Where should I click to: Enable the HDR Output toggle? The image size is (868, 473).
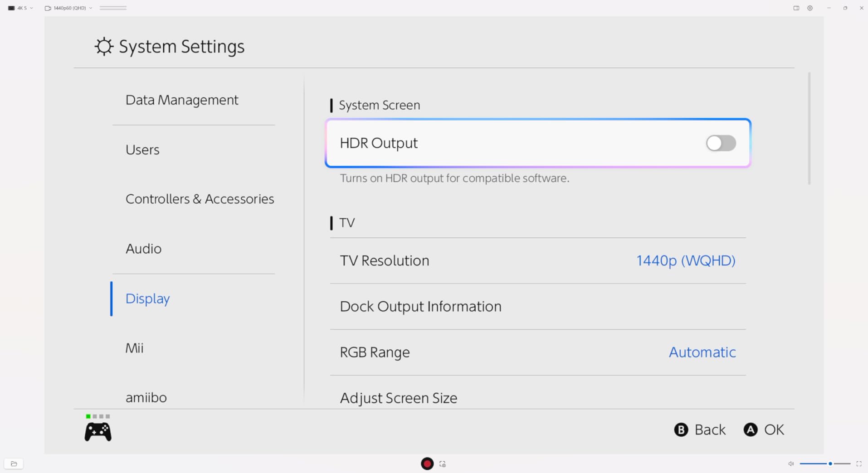coord(721,143)
